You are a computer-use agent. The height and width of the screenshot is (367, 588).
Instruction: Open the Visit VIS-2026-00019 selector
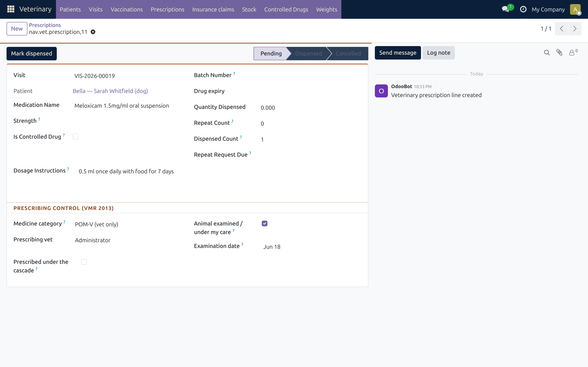pos(129,76)
